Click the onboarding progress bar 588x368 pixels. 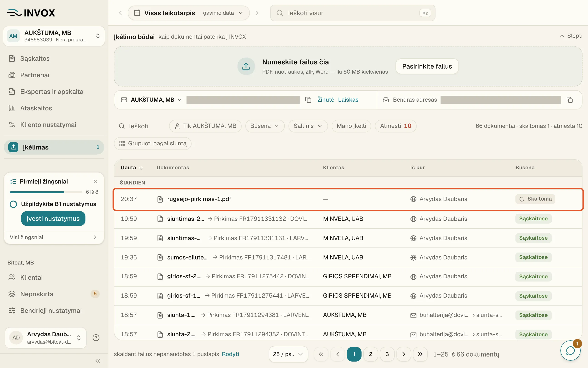[46, 192]
